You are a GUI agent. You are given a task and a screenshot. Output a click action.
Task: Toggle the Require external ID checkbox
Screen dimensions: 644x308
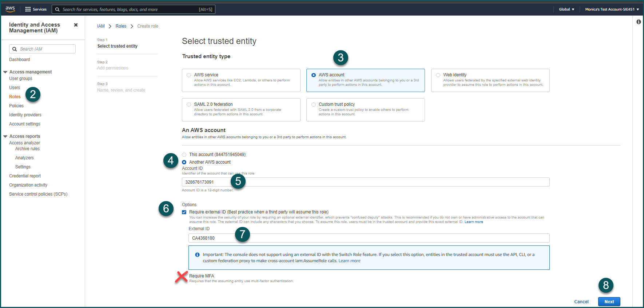pyautogui.click(x=184, y=212)
